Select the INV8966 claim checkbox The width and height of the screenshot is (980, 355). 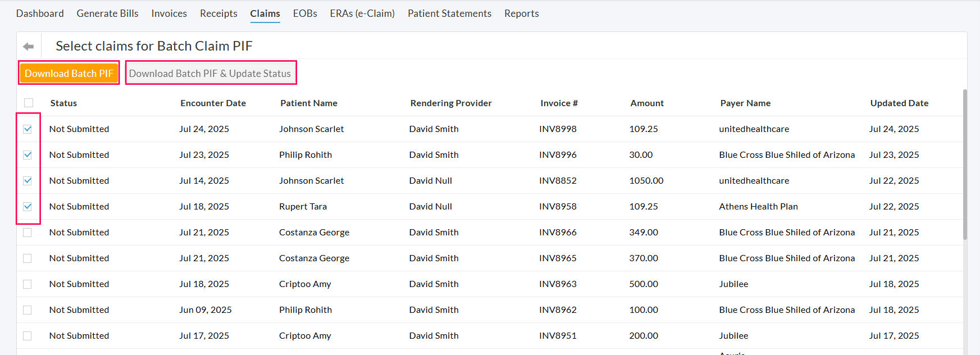coord(28,233)
